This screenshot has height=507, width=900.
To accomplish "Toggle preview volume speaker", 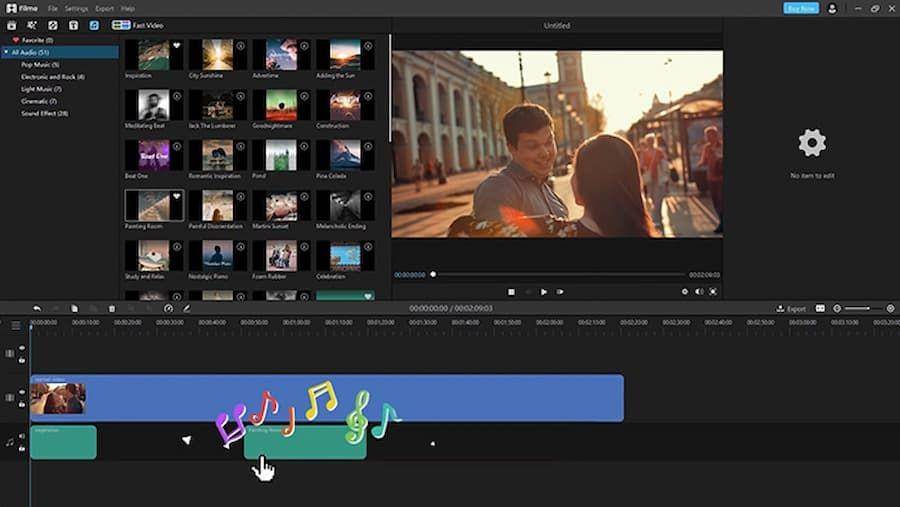I will 699,292.
